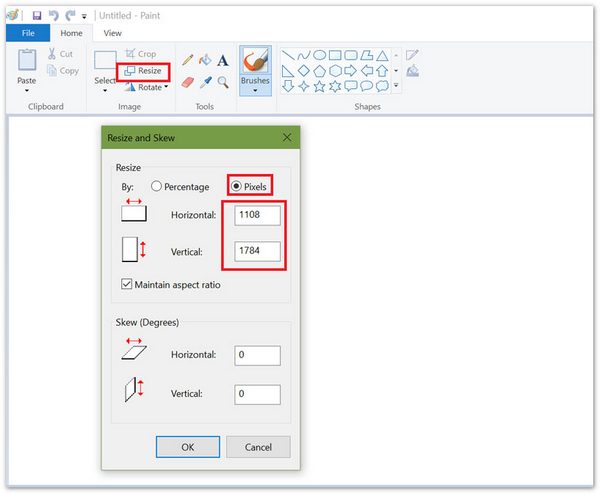Select the Percentage radio button

click(x=156, y=186)
